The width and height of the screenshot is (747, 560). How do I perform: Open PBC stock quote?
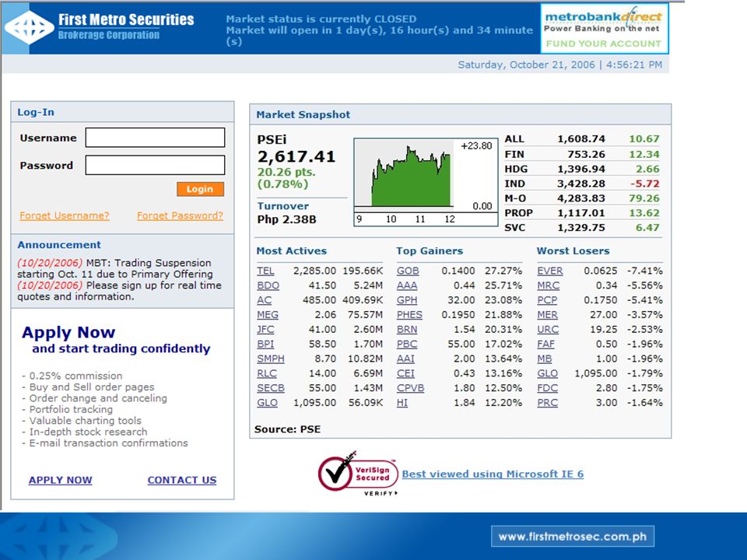[x=407, y=345]
